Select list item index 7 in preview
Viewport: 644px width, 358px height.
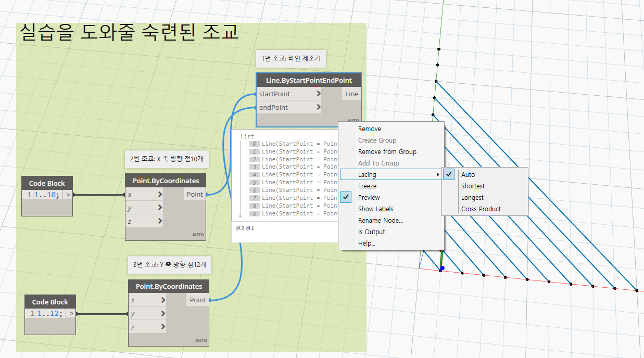tap(254, 198)
